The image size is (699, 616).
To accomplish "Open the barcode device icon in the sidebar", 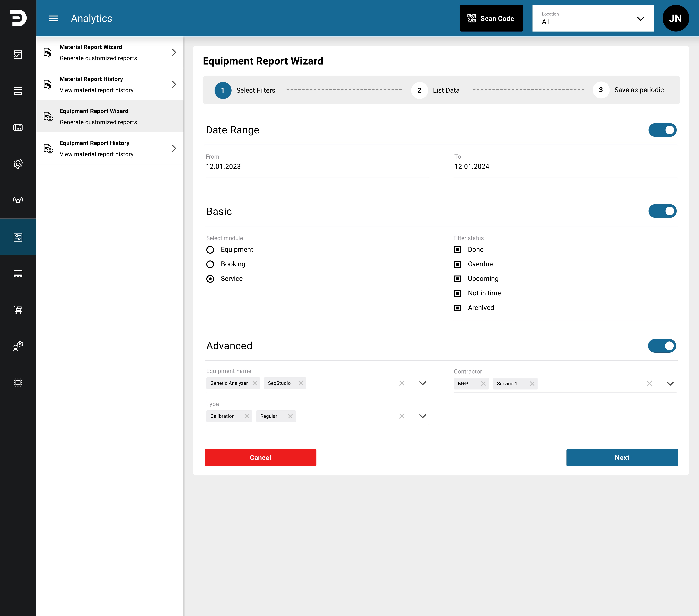I will pos(18,127).
